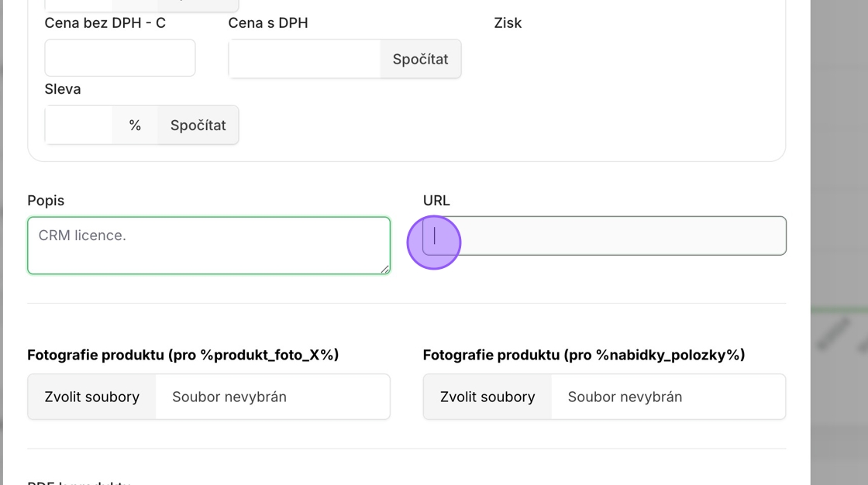
Task: Focus the Popis textarea with CRM licence placeholder
Action: 208,245
